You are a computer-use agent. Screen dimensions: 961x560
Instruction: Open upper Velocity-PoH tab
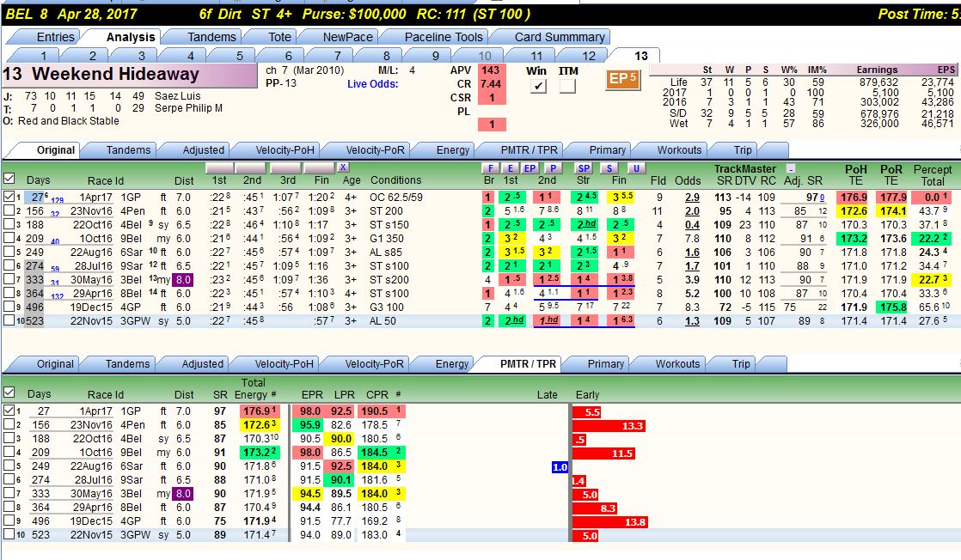pyautogui.click(x=285, y=150)
